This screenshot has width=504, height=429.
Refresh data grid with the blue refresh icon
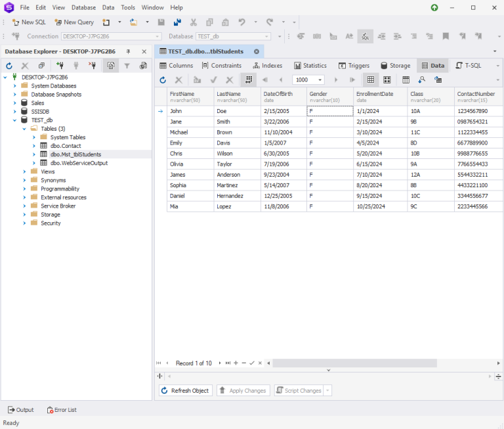(163, 79)
